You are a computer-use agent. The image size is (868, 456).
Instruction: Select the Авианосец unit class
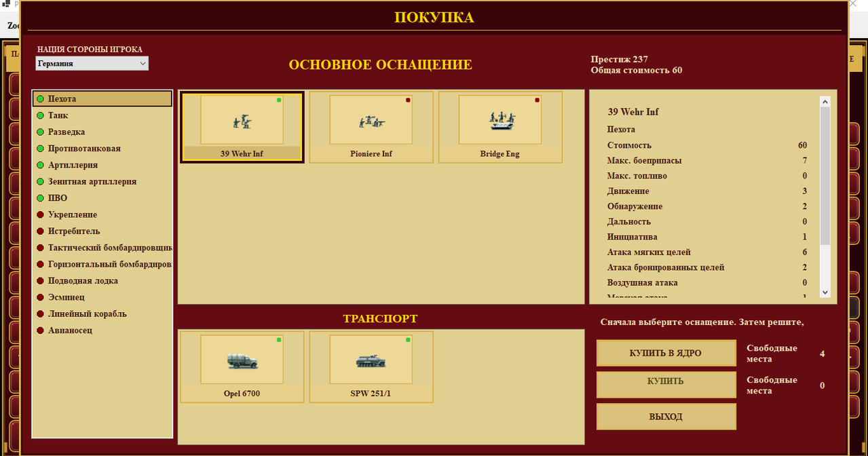pos(102,330)
